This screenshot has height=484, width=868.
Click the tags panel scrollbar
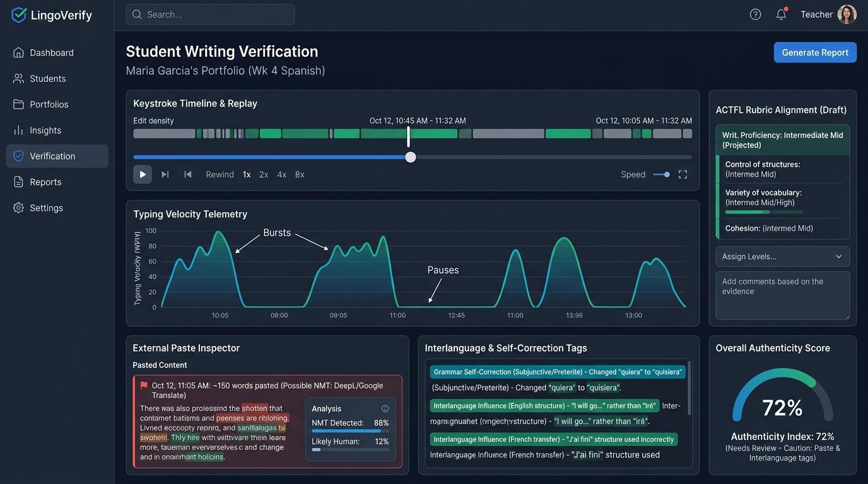[691, 388]
